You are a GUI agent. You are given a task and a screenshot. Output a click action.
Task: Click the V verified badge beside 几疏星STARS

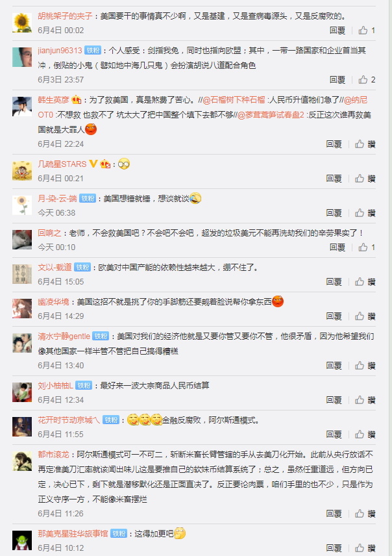click(93, 164)
